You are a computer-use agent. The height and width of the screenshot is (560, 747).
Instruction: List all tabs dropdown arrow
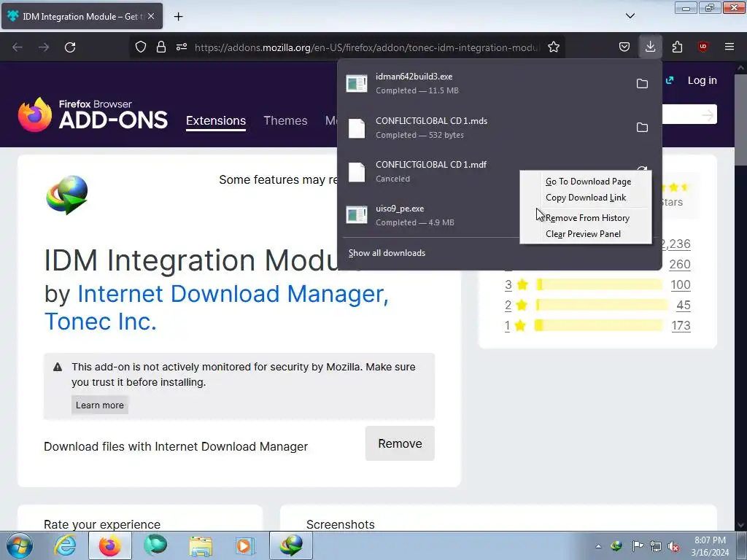click(x=630, y=16)
